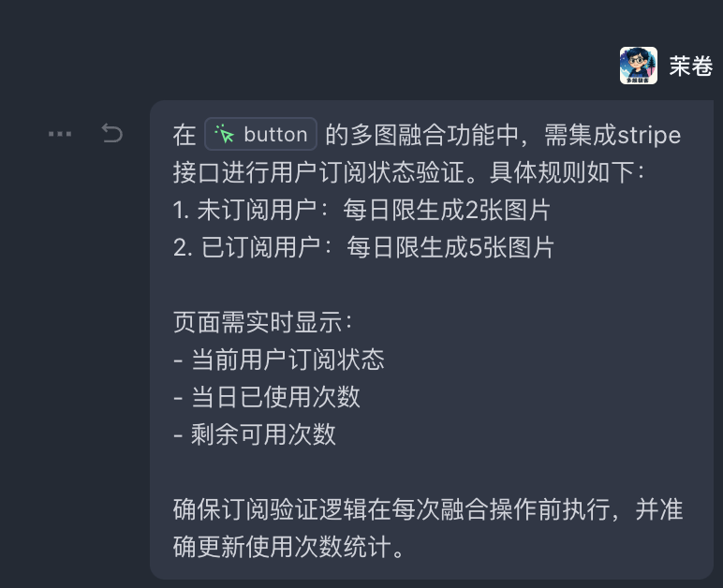Click the username 茉卷
The height and width of the screenshot is (588, 723).
point(690,66)
